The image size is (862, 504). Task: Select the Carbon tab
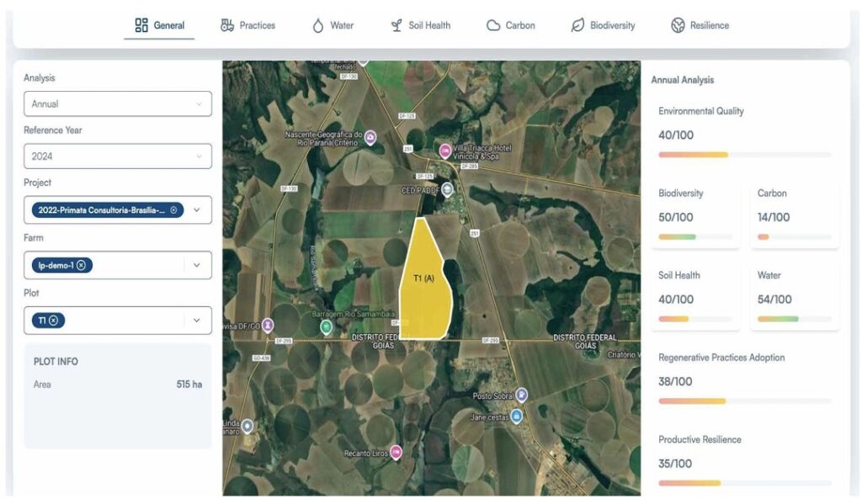pos(511,25)
